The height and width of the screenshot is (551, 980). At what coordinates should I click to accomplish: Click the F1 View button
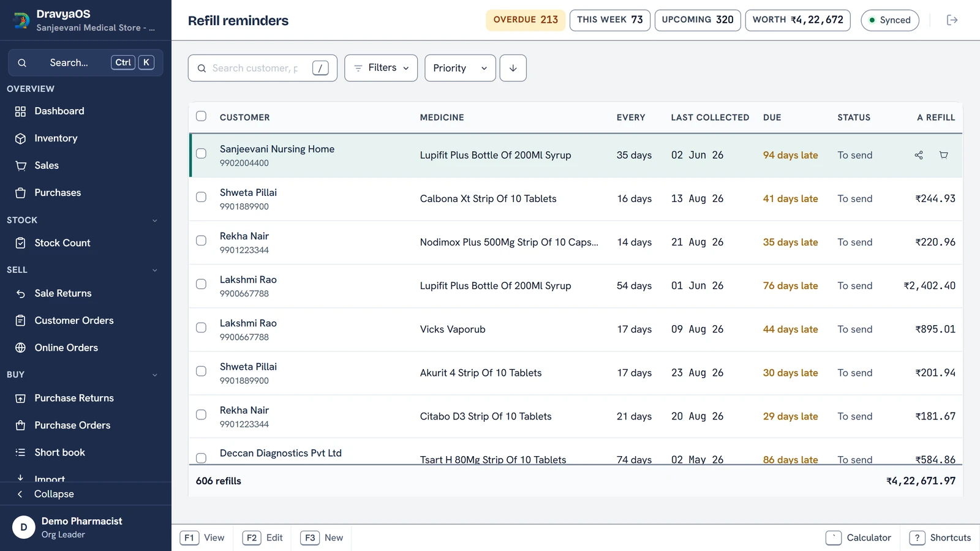point(202,538)
